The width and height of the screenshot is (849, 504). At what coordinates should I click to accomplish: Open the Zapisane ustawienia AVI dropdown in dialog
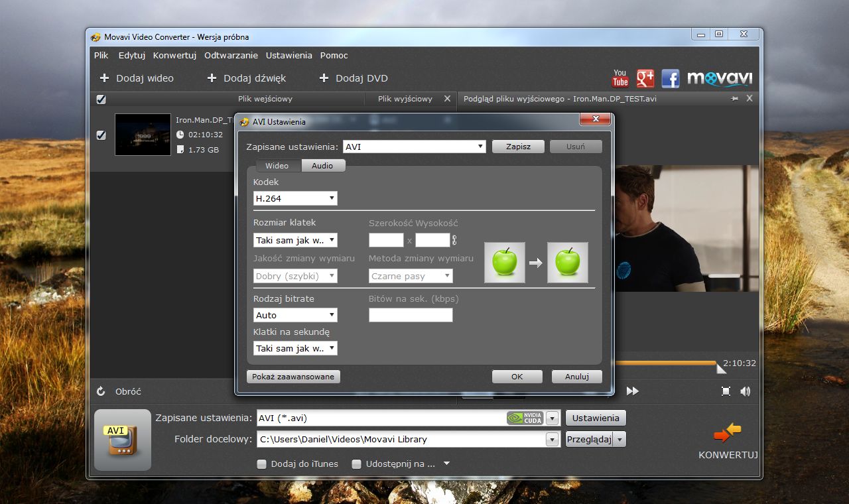click(415, 147)
